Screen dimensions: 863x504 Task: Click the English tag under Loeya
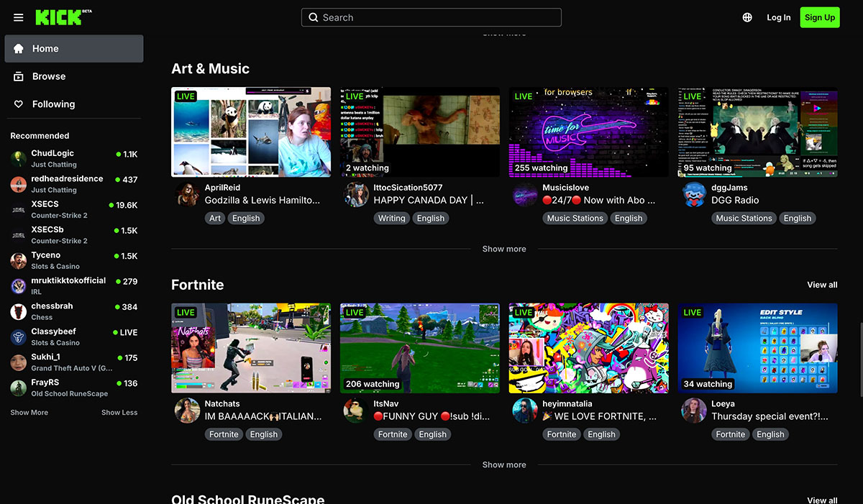tap(770, 434)
